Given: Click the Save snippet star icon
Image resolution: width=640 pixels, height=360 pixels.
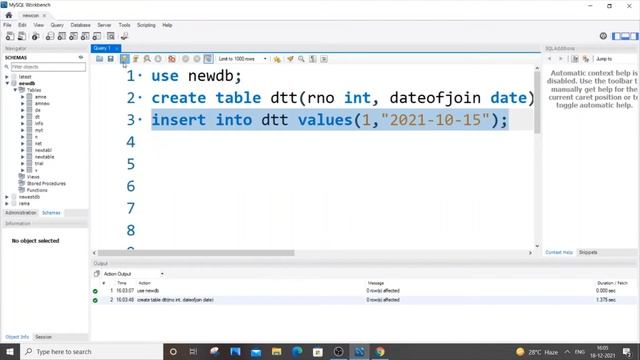Looking at the screenshot, I should [x=277, y=59].
